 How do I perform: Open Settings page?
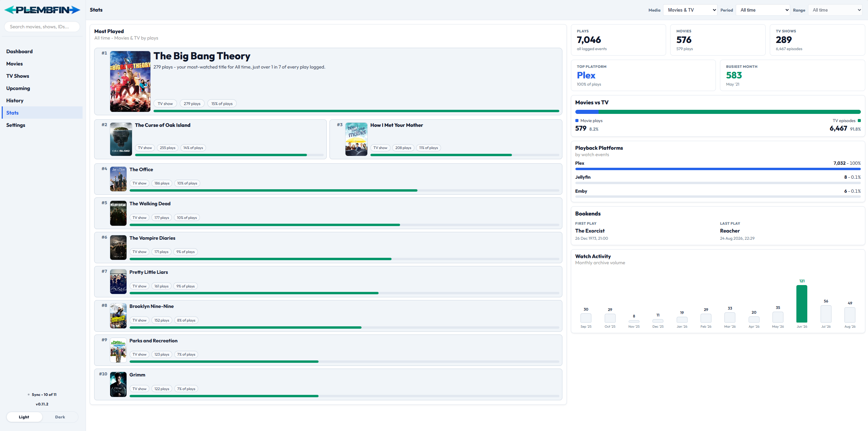(x=42, y=125)
